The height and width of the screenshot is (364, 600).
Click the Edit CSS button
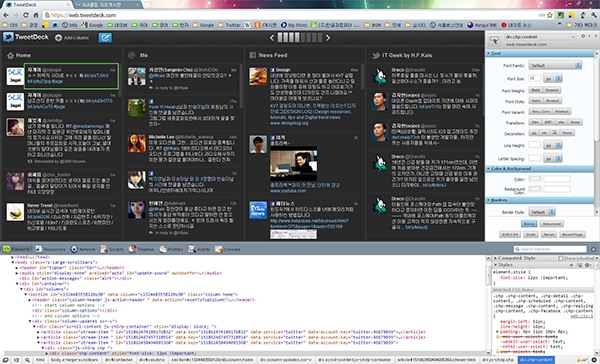[510, 235]
